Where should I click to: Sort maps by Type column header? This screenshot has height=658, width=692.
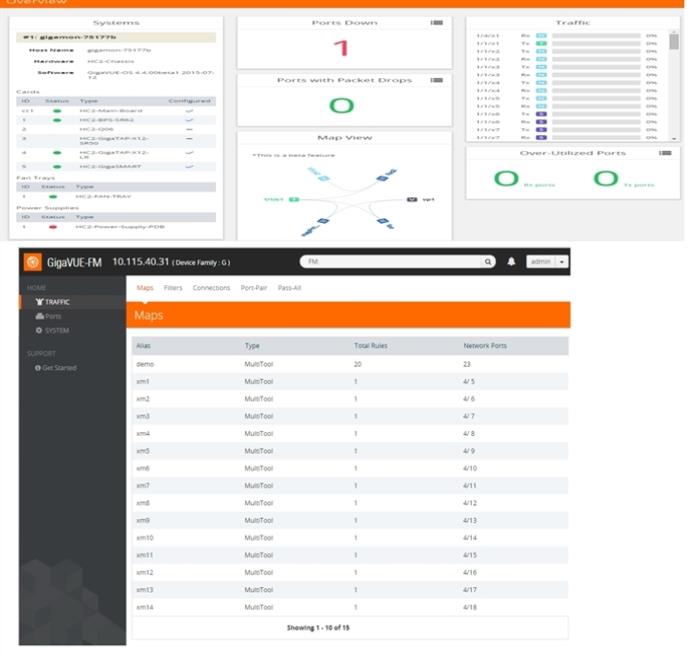[x=252, y=346]
